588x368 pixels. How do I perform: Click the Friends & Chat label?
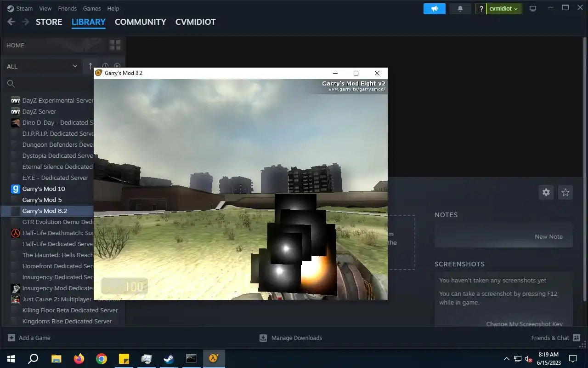(x=550, y=338)
